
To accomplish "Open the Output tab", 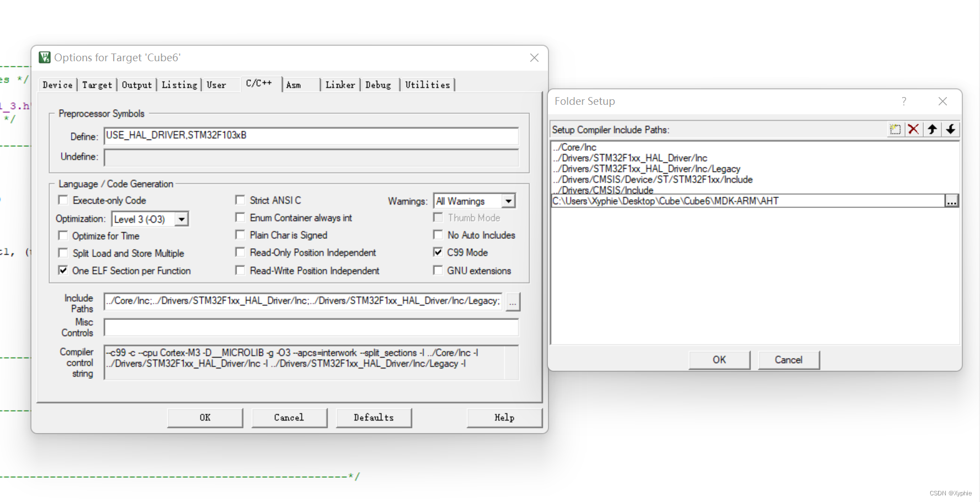I will tap(136, 85).
